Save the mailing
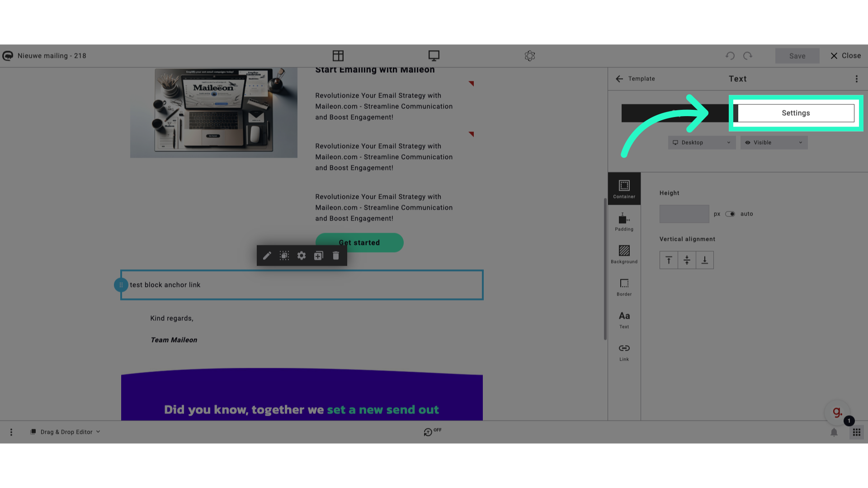868x488 pixels. tap(797, 56)
